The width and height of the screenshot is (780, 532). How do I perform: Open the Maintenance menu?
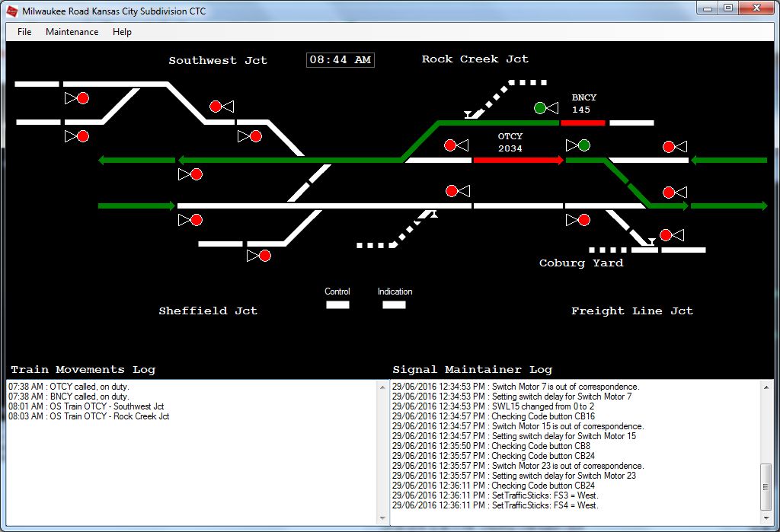(72, 32)
